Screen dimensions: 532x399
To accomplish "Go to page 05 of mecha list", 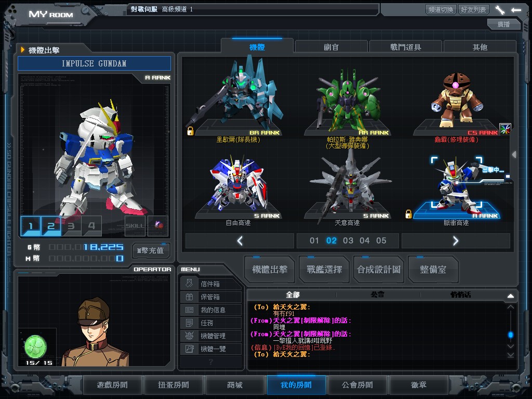I will click(x=381, y=241).
